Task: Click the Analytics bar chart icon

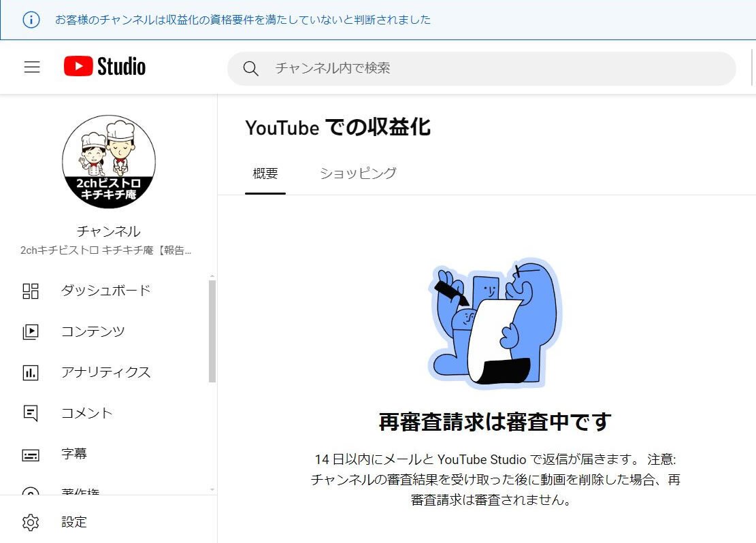Action: (31, 372)
